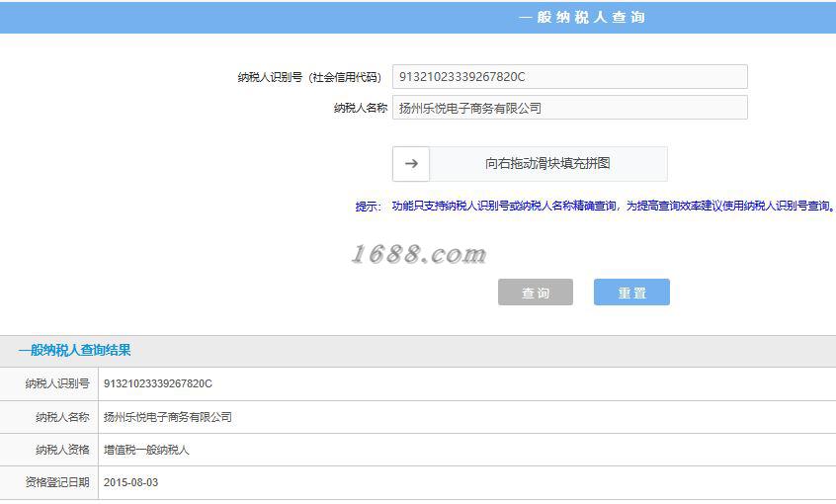Click the 纳税人资格 row label
This screenshot has height=504, width=836.
tap(62, 450)
